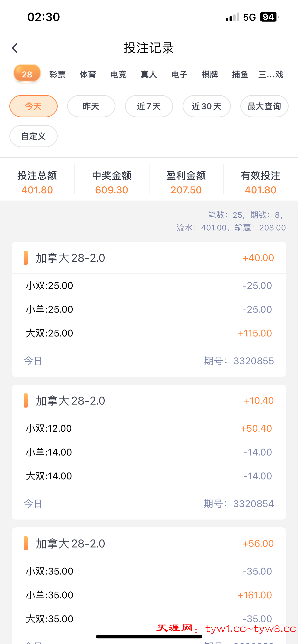This screenshot has height=644, width=298.
Task: Tap the 最大查询 button
Action: (x=264, y=106)
